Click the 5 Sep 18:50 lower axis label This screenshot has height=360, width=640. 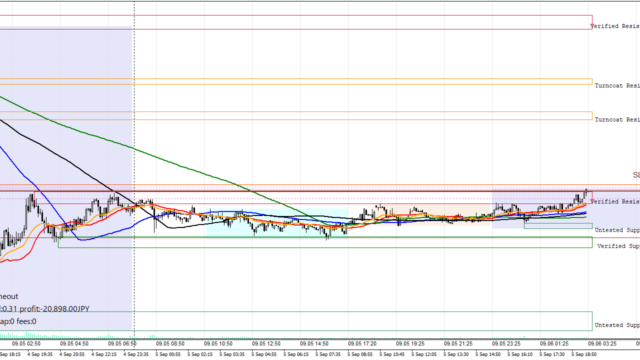(x=584, y=355)
